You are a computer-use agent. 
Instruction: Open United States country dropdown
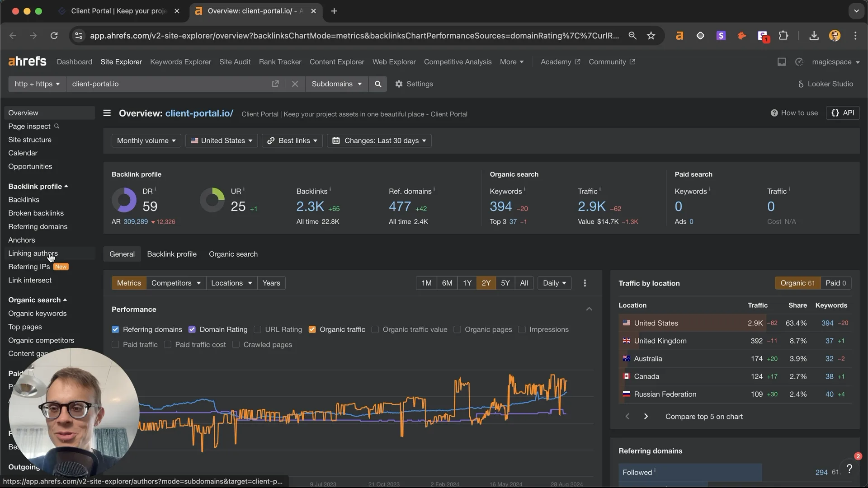222,141
